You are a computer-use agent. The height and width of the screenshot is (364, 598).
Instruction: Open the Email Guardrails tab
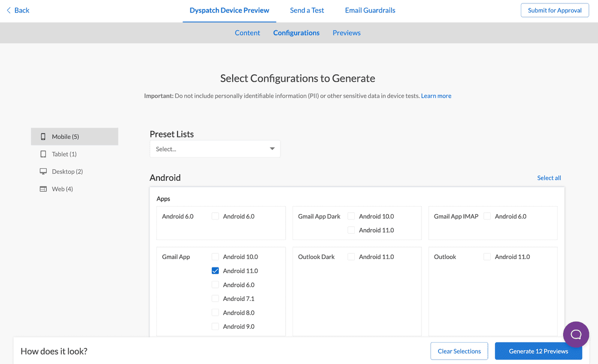370,10
